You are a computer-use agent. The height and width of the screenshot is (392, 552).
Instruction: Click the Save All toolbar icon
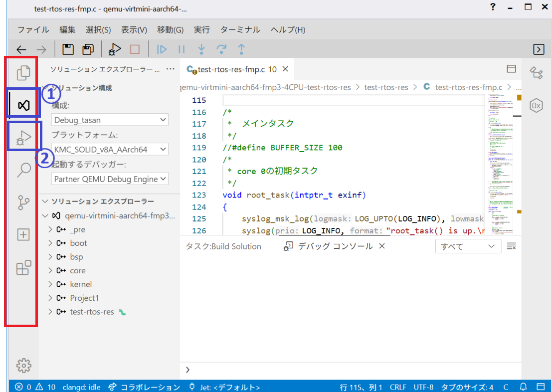tap(88, 49)
